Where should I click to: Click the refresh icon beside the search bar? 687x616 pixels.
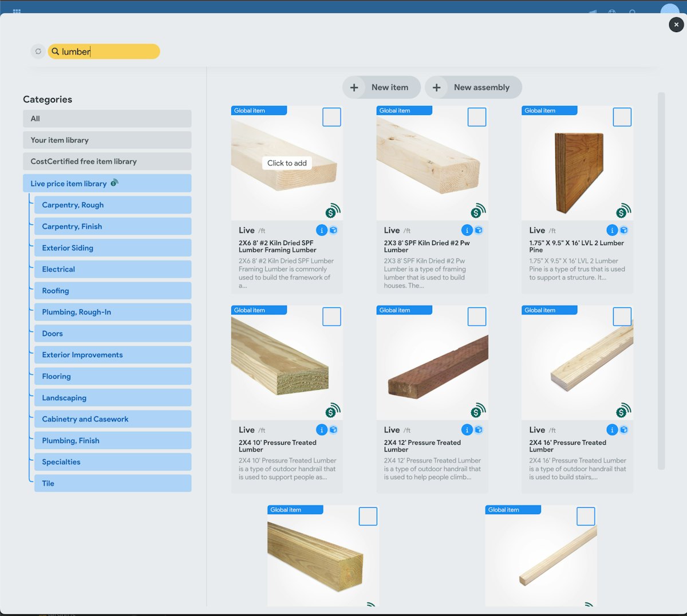point(38,51)
